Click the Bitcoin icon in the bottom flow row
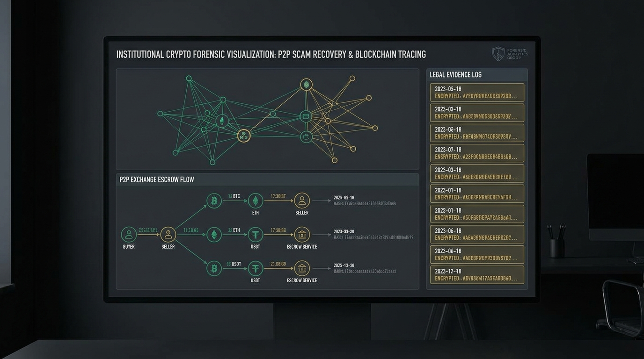 click(x=214, y=268)
